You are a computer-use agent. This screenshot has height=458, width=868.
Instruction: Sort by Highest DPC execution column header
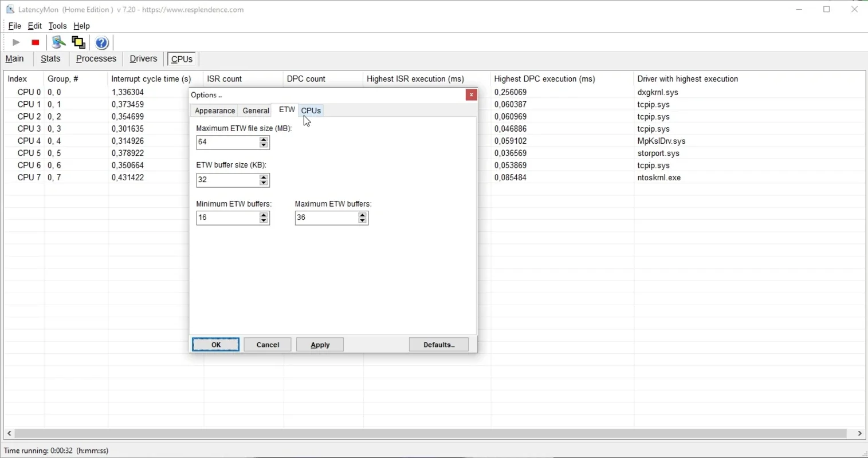pos(562,79)
